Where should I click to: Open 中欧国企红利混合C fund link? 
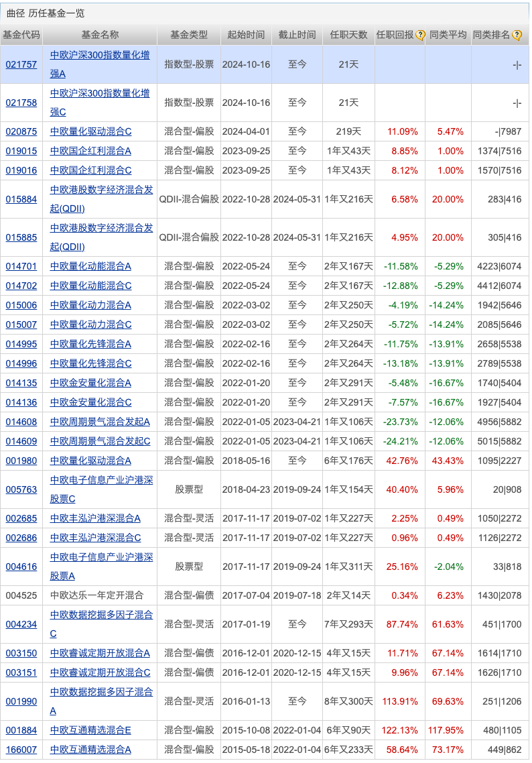(x=90, y=170)
